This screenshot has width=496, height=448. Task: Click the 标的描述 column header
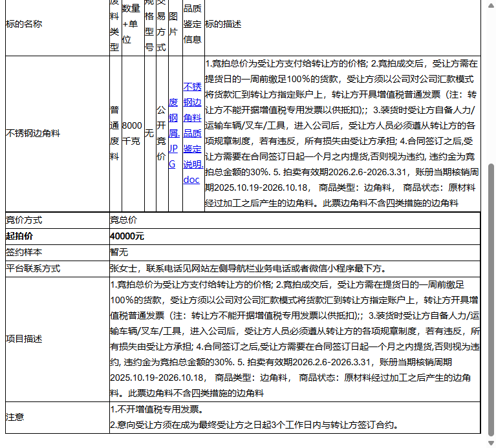click(343, 25)
